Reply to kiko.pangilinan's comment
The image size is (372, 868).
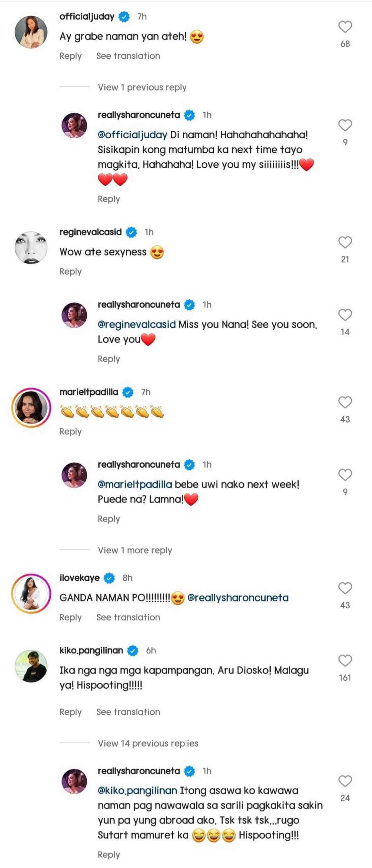[70, 712]
